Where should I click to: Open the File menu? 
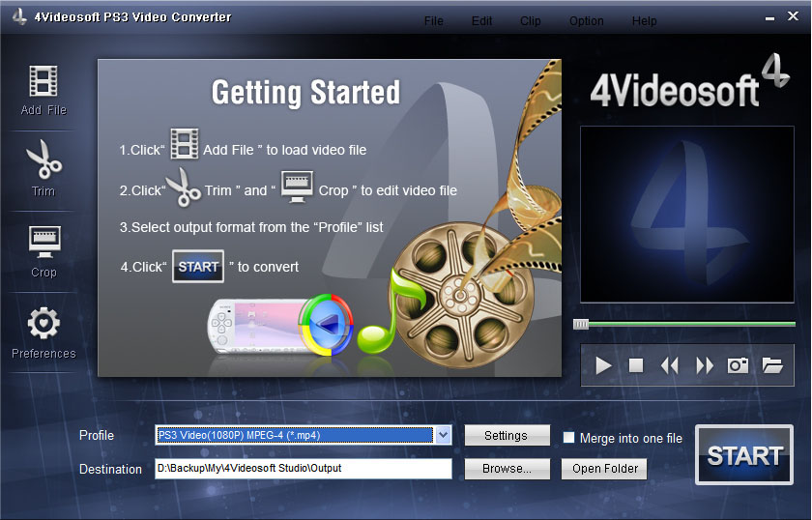(x=433, y=21)
